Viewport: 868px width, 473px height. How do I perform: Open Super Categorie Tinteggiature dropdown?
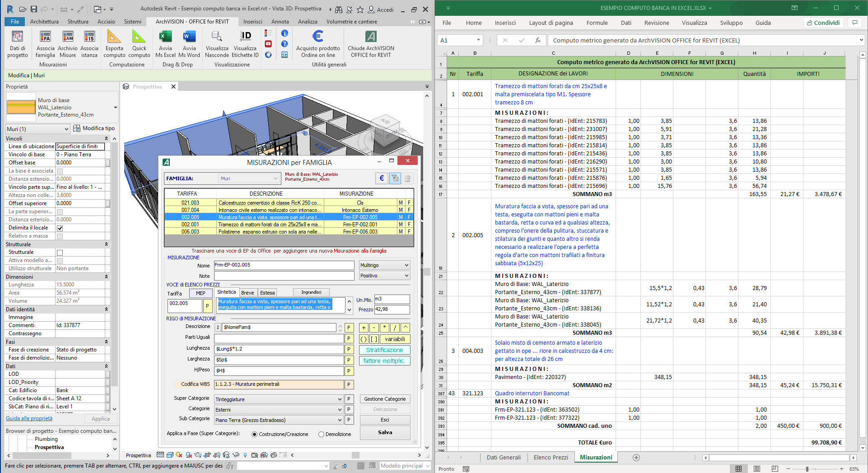[279, 399]
